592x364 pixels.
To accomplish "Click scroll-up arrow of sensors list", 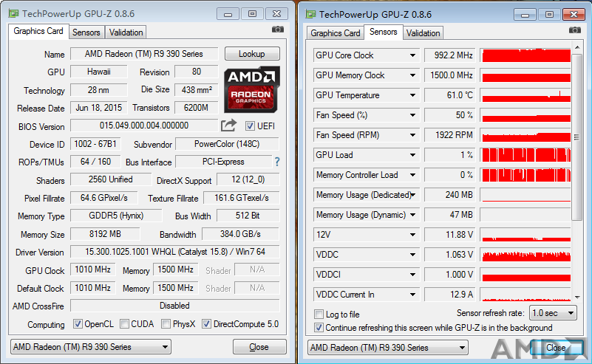I will 577,47.
